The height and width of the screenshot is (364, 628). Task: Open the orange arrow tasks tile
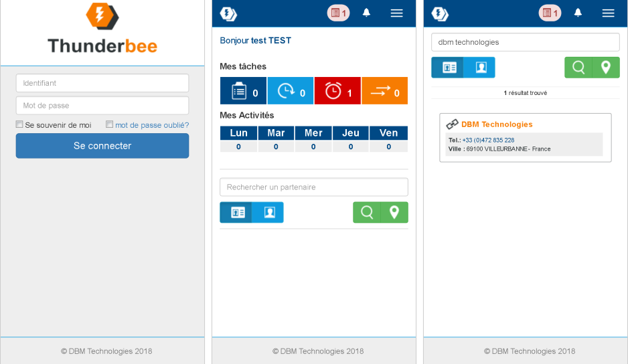tap(384, 91)
